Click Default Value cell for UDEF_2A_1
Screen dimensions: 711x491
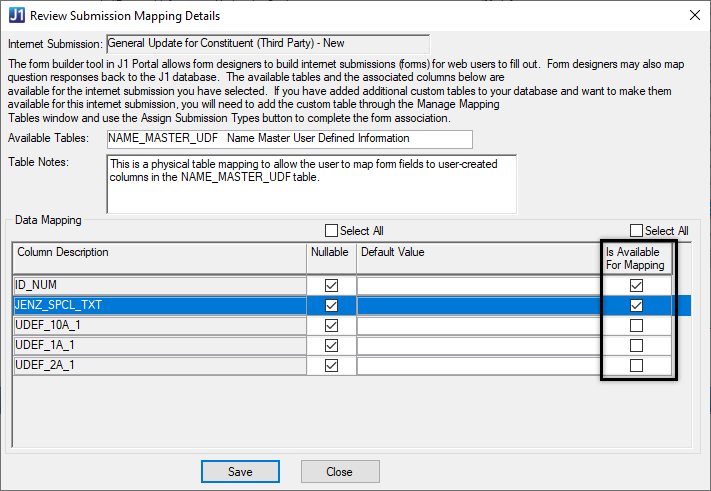pos(479,365)
